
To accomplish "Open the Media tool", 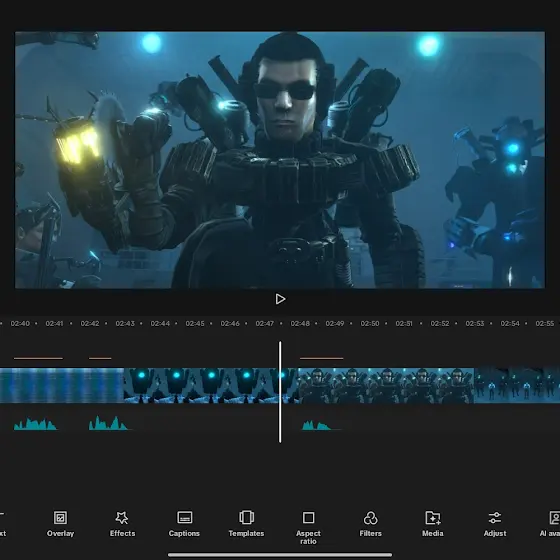I will 432,524.
